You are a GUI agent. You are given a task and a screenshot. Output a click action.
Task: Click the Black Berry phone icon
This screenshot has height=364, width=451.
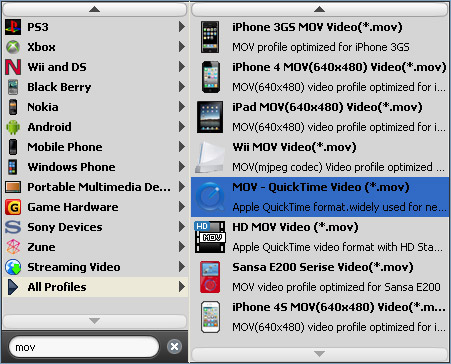click(x=13, y=87)
